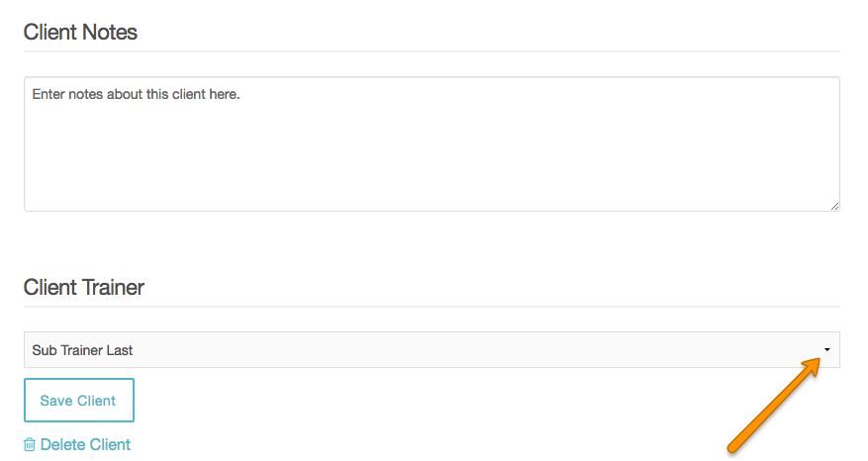Save the client record
868x461 pixels.
pos(78,401)
